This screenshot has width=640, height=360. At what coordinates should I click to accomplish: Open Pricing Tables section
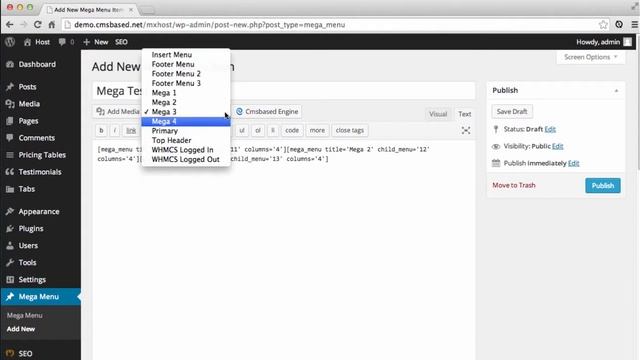coord(42,155)
